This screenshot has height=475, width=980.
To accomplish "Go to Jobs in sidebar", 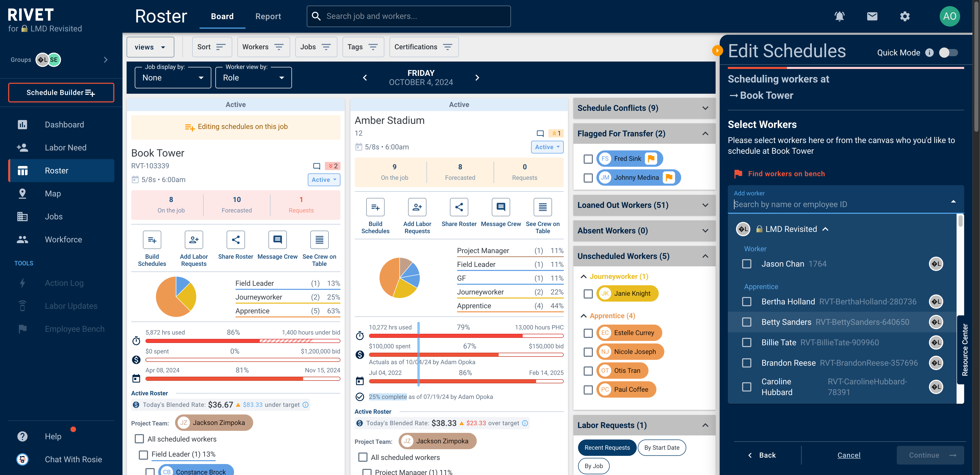I will click(61, 217).
